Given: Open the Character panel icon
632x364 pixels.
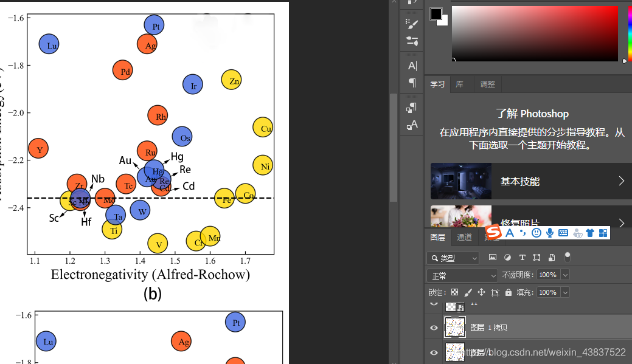Looking at the screenshot, I should click(412, 66).
